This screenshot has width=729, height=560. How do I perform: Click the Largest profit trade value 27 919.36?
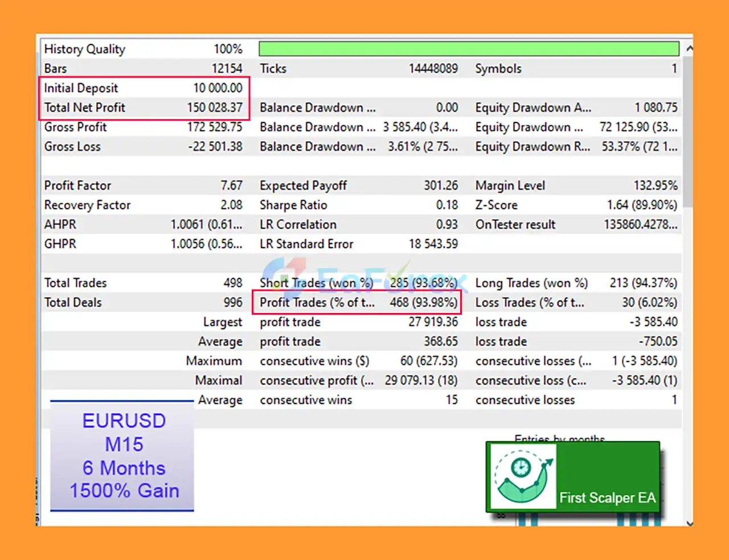tap(433, 322)
